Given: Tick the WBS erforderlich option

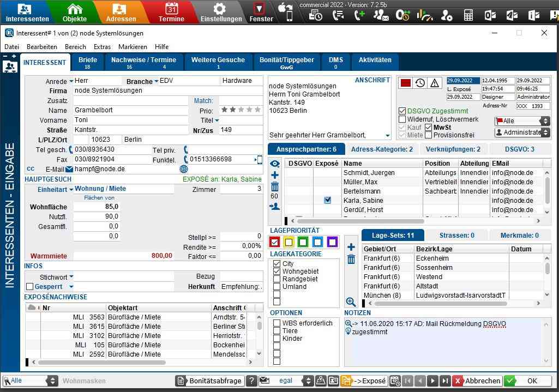Looking at the screenshot, I should click(x=277, y=323).
